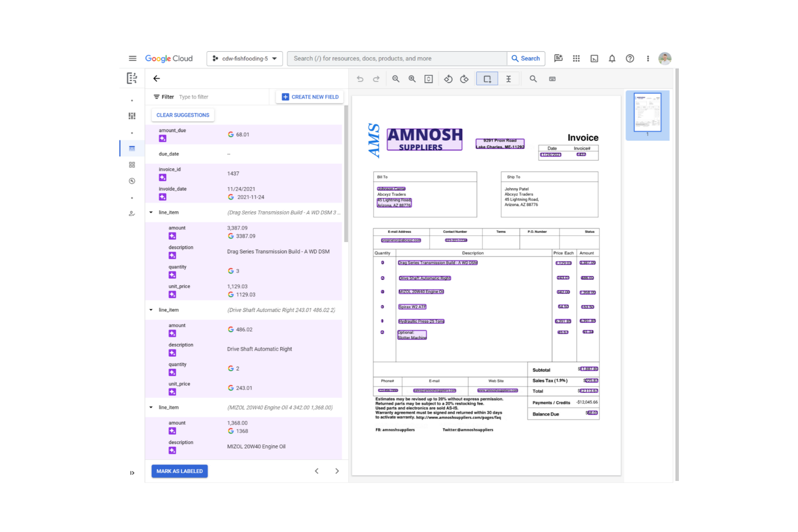
Task: Open keyboard shortcuts icon in toolbar
Action: (552, 79)
